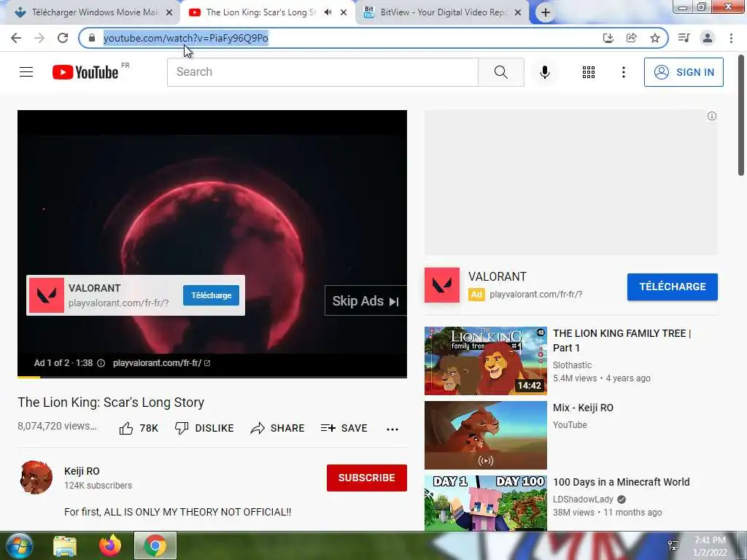Click the info icon on sidebar ad banner
747x560 pixels.
click(712, 116)
